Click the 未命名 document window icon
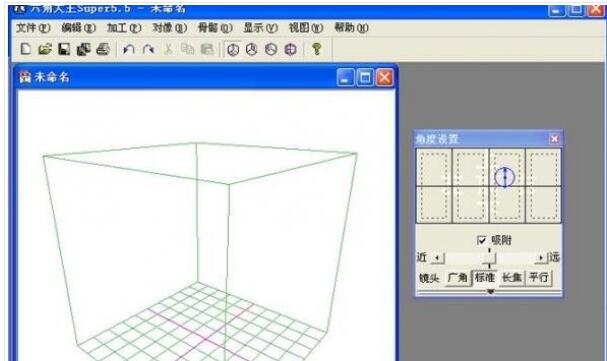Screen dimensions: 607x361 [25, 77]
